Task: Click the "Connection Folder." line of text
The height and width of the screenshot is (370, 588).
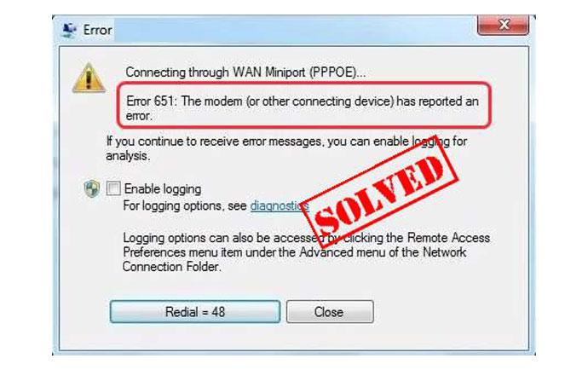Action: tap(172, 267)
